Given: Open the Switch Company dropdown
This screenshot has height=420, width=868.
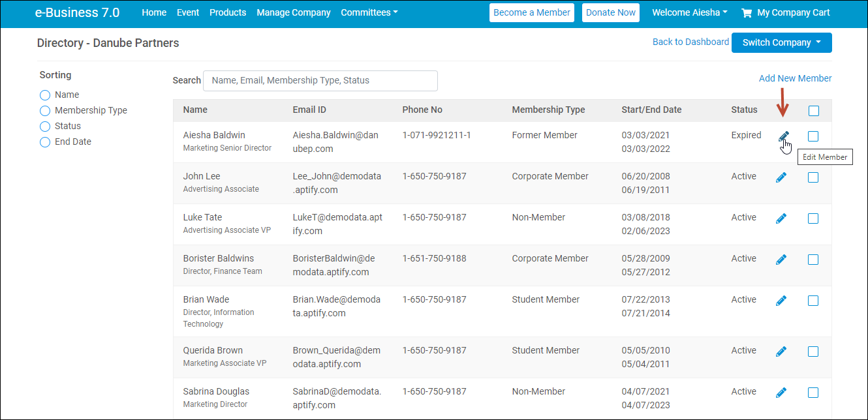Looking at the screenshot, I should click(x=782, y=42).
